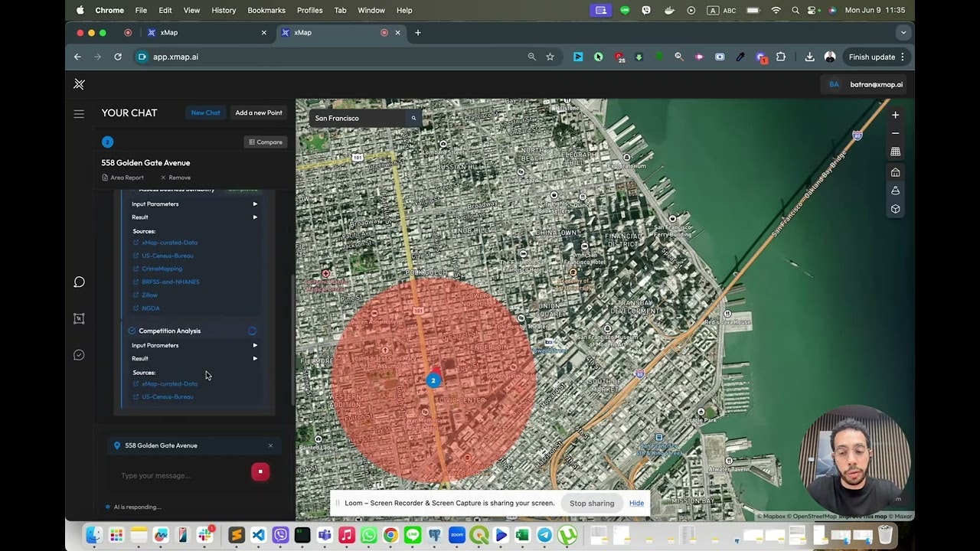The image size is (980, 551).
Task: Go back in Chrome
Action: tap(77, 57)
